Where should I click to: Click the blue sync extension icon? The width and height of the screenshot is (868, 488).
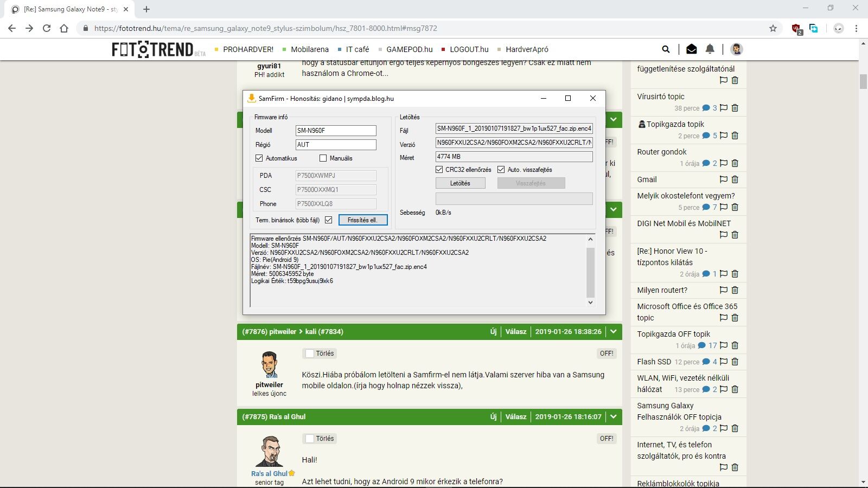tap(813, 28)
